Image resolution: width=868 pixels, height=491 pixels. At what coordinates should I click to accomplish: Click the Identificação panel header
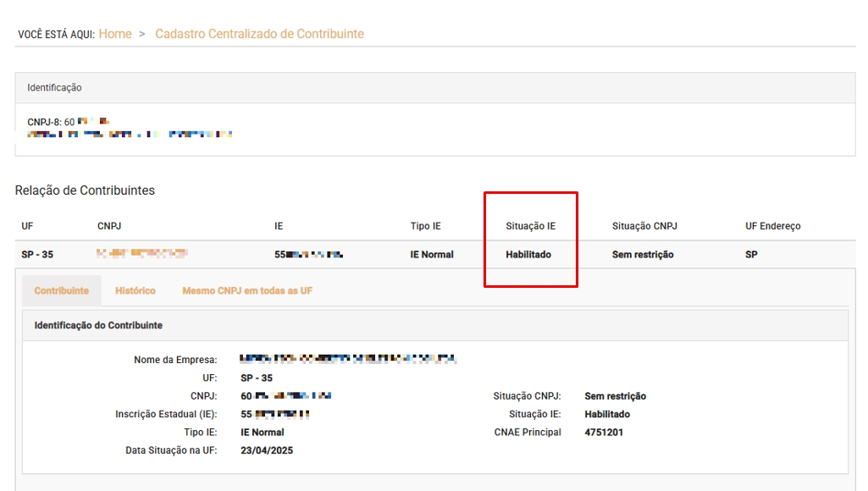coord(54,88)
